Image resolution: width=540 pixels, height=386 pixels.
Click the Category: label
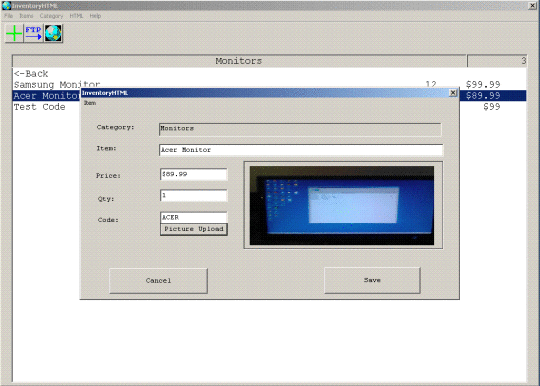[x=115, y=127]
